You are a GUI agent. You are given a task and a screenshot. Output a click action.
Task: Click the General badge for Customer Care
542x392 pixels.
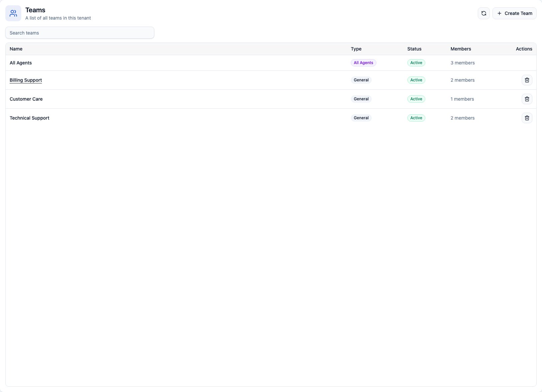361,99
